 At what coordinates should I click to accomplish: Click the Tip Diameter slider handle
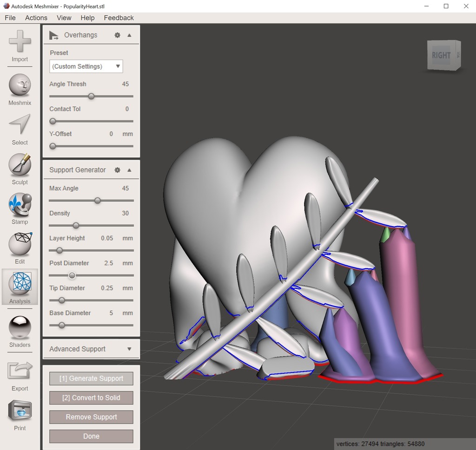tap(62, 300)
